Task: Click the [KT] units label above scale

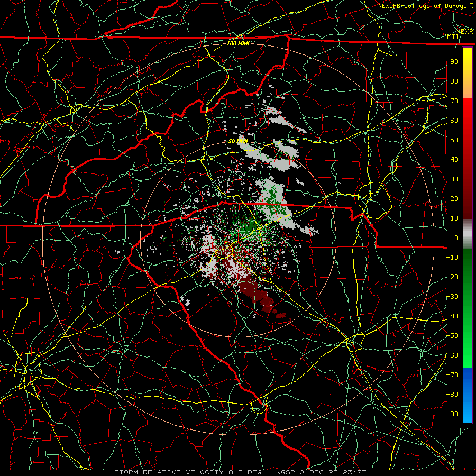Action: click(452, 36)
